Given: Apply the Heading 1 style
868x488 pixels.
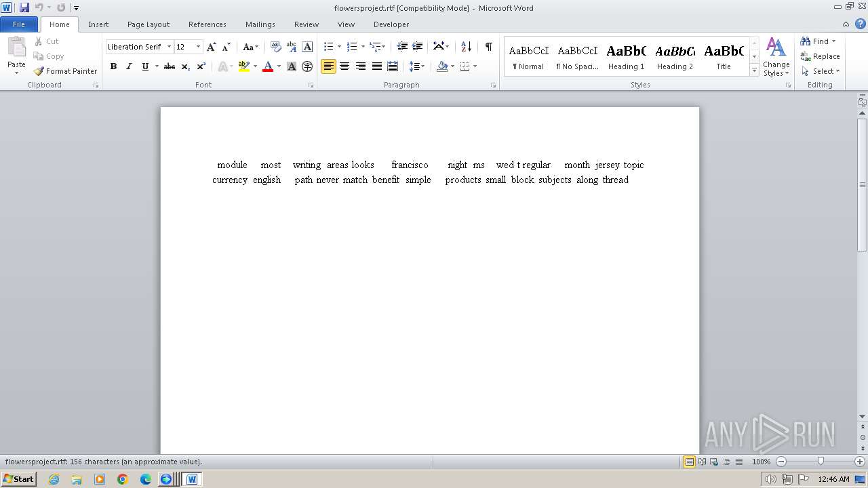Looking at the screenshot, I should [x=626, y=57].
